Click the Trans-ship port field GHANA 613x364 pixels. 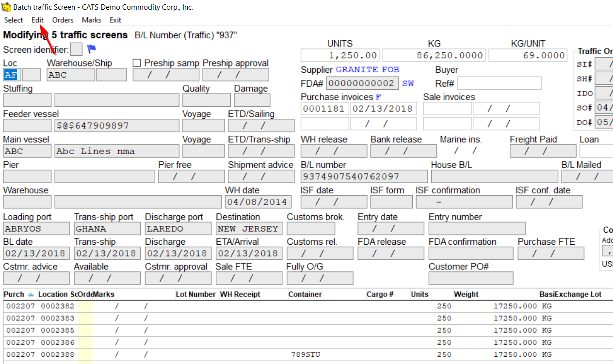[107, 228]
